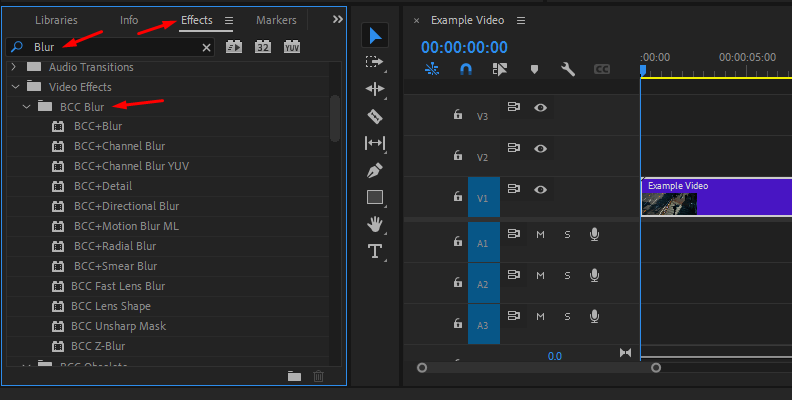The image size is (792, 400).
Task: Switch to the Markers tab
Action: (276, 20)
